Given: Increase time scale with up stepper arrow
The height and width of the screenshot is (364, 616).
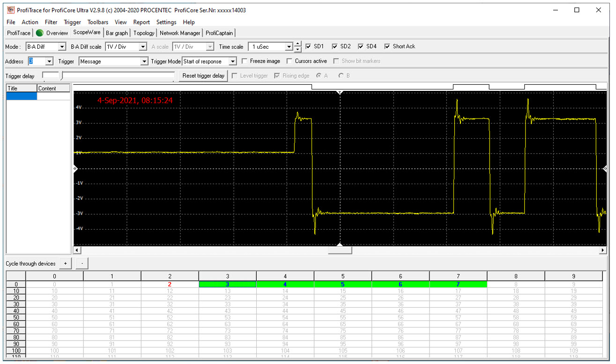Looking at the screenshot, I should coord(297,45).
